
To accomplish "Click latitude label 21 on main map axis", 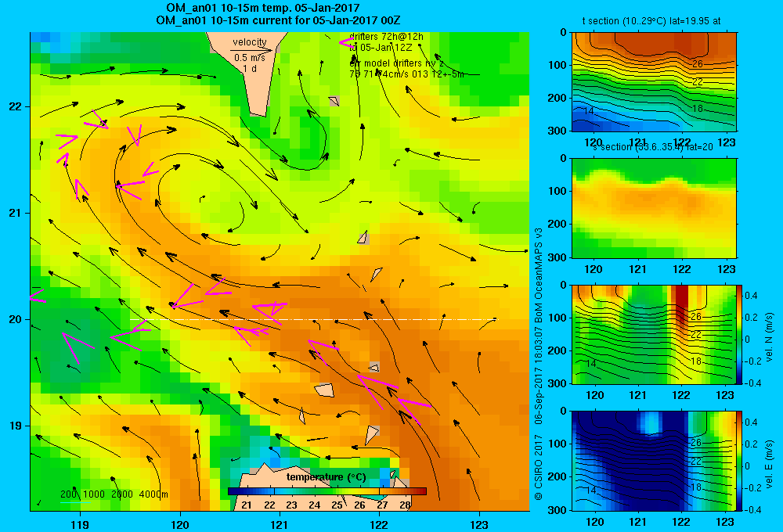I will (16, 213).
